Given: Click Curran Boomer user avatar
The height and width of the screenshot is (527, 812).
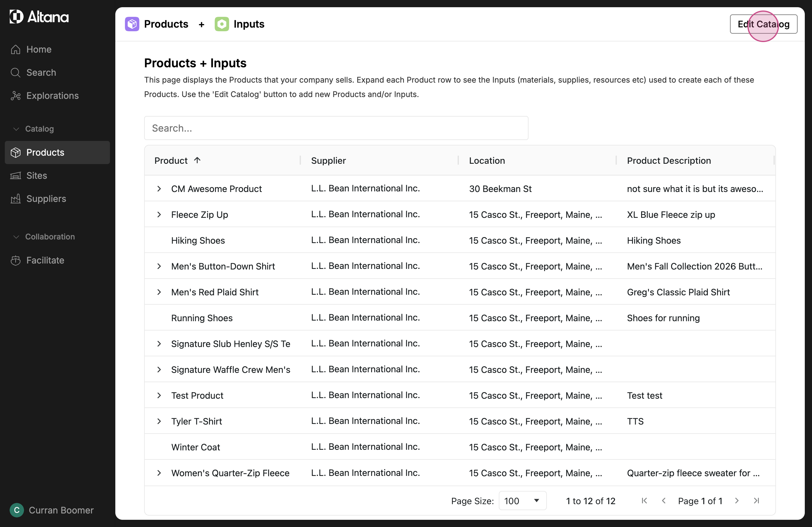Looking at the screenshot, I should tap(17, 510).
